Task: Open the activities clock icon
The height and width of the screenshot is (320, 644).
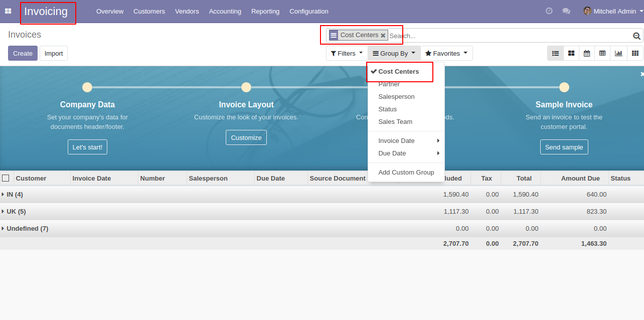Action: [549, 11]
